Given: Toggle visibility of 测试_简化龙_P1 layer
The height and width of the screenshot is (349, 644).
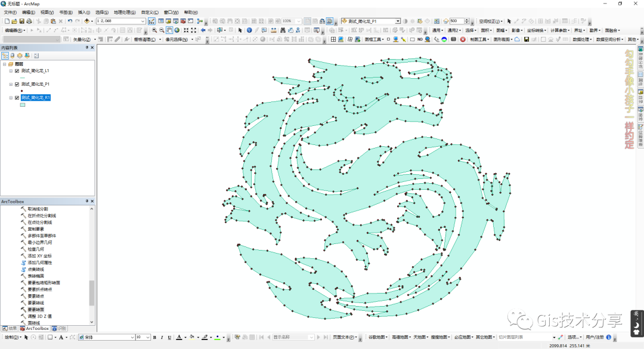Looking at the screenshot, I should (17, 84).
